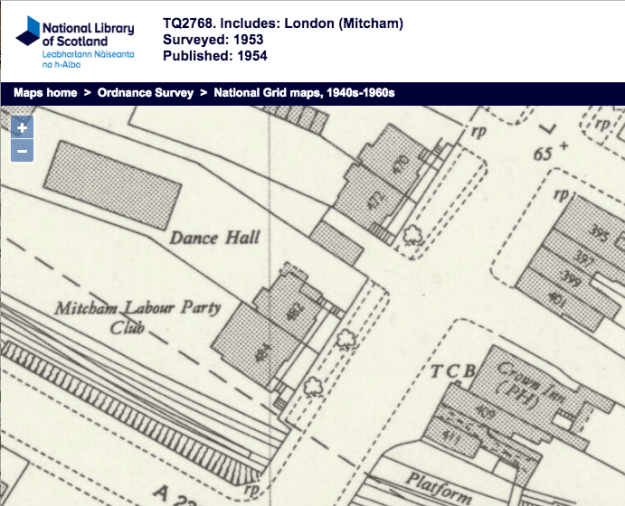This screenshot has height=506, width=625.
Task: Click building number 484 on map
Action: (x=263, y=353)
